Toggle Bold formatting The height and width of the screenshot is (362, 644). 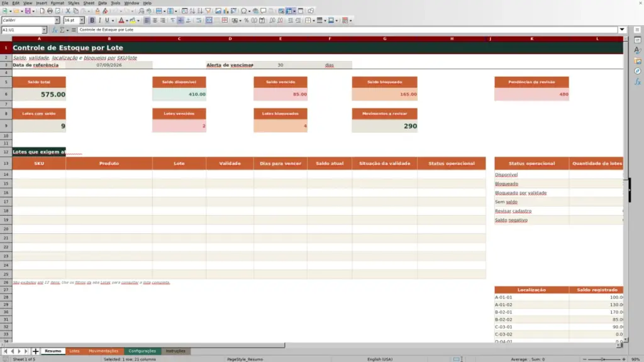coord(92,21)
